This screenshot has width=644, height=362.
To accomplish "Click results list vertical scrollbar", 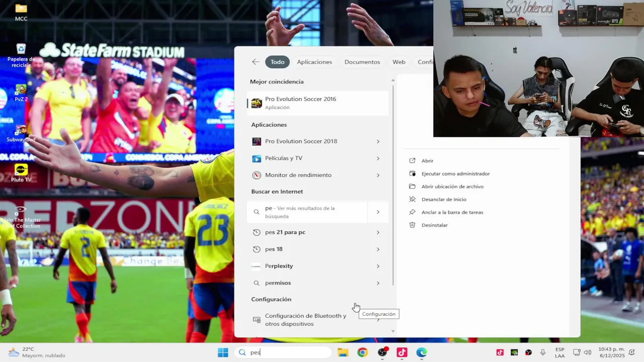I will (x=393, y=185).
